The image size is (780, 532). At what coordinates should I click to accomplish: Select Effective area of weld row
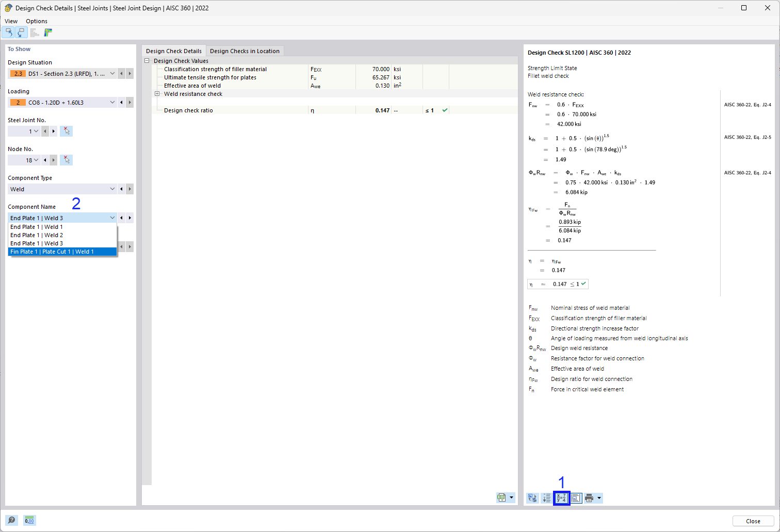(x=335, y=86)
